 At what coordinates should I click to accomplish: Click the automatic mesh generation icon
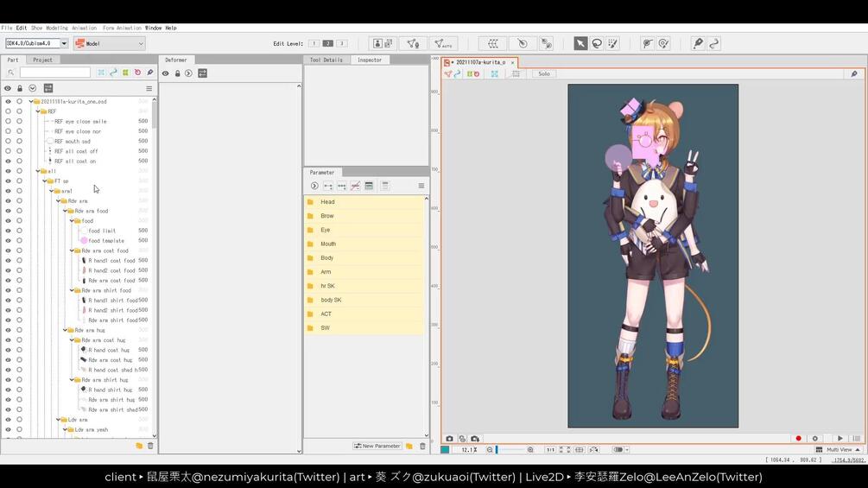(443, 43)
